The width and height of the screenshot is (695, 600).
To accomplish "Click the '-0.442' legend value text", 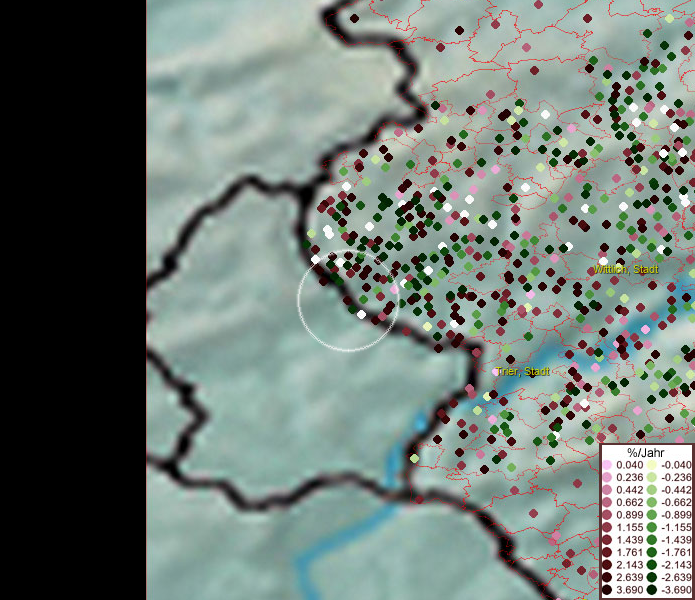I will click(x=676, y=490).
